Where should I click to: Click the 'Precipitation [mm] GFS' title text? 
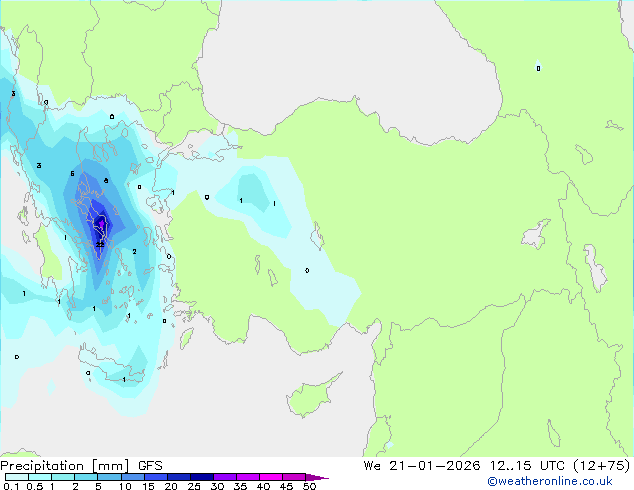pyautogui.click(x=81, y=466)
